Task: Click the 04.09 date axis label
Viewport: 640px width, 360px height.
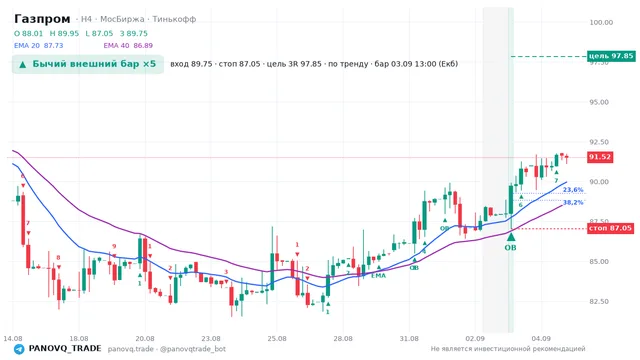Action: [541, 339]
